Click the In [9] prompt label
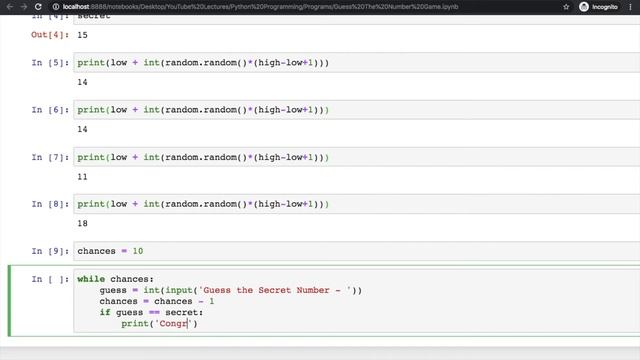 pyautogui.click(x=50, y=251)
